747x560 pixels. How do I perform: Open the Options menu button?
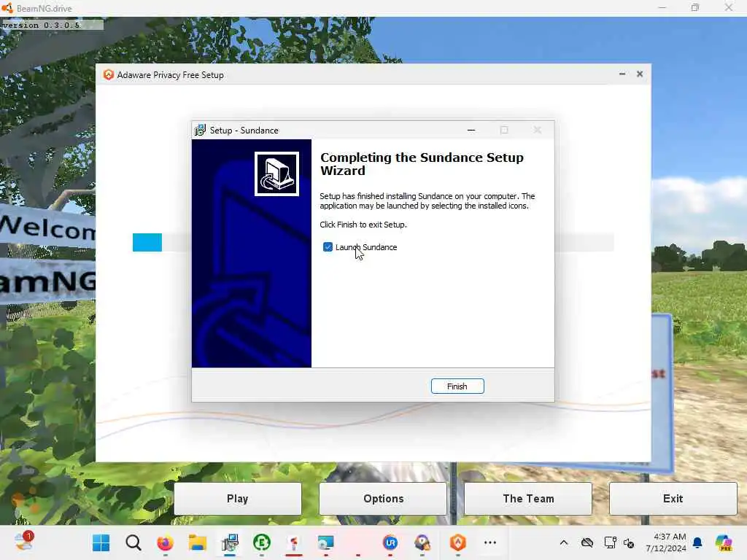point(383,499)
